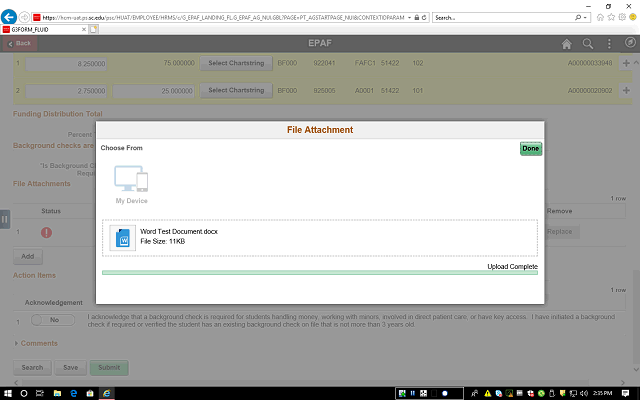Click the browser address bar URL
Screen dimensions: 640x400
pos(223,18)
